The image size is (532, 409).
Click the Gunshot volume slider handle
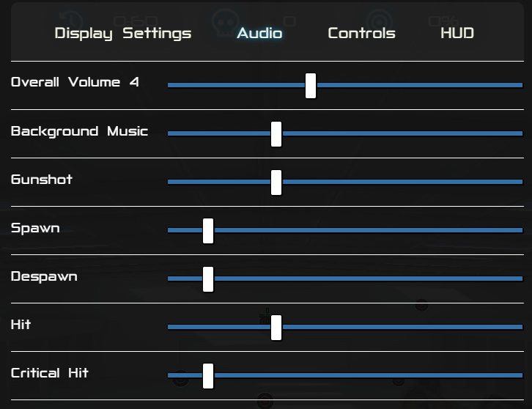[276, 183]
